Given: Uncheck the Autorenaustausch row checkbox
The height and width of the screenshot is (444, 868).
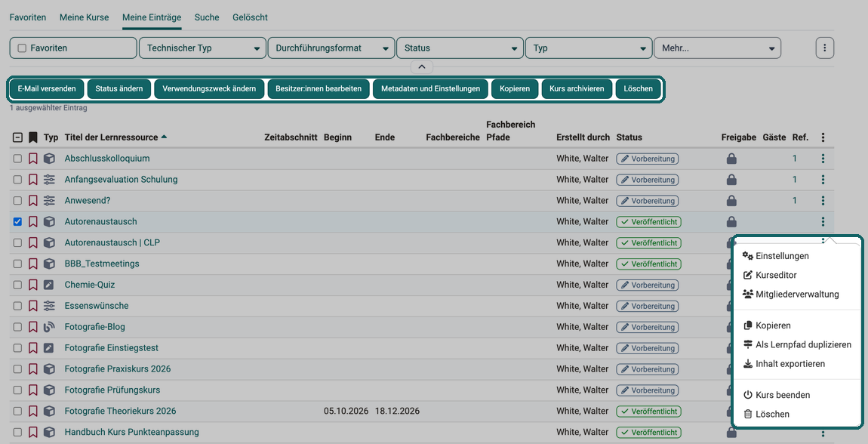Looking at the screenshot, I should pos(17,222).
